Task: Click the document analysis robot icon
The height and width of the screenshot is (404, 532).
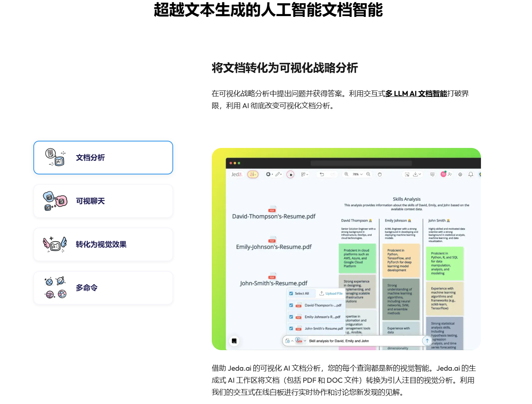Action: (x=55, y=158)
